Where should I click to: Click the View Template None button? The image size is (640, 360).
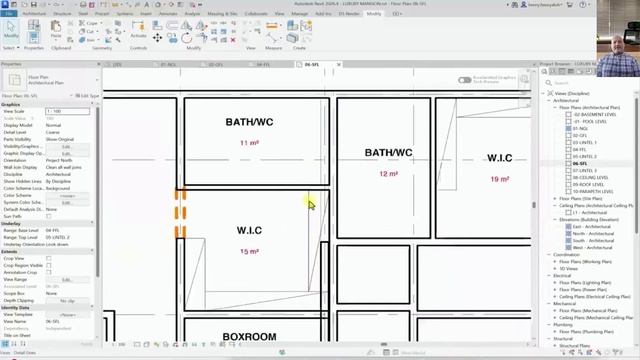tap(67, 315)
